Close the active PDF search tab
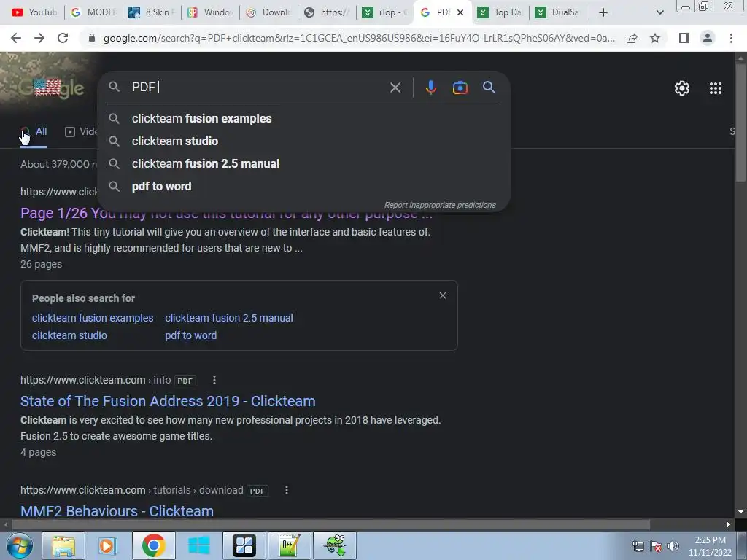747x560 pixels. [x=460, y=12]
